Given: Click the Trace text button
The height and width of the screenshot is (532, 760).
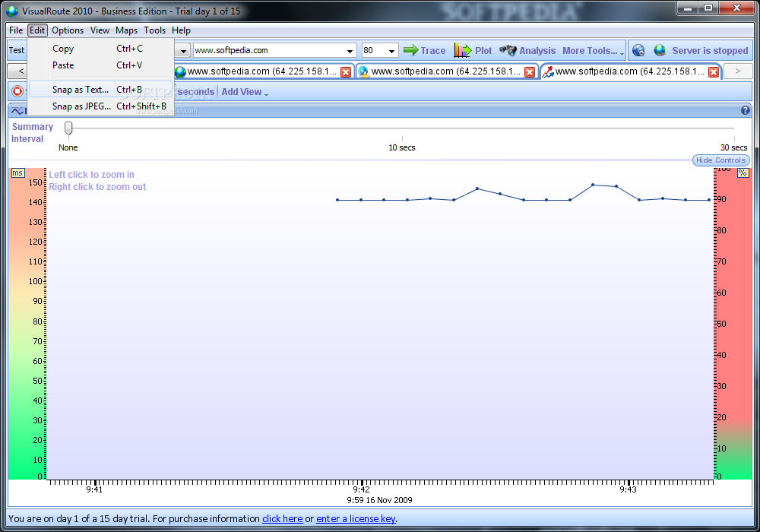Looking at the screenshot, I should click(x=433, y=50).
